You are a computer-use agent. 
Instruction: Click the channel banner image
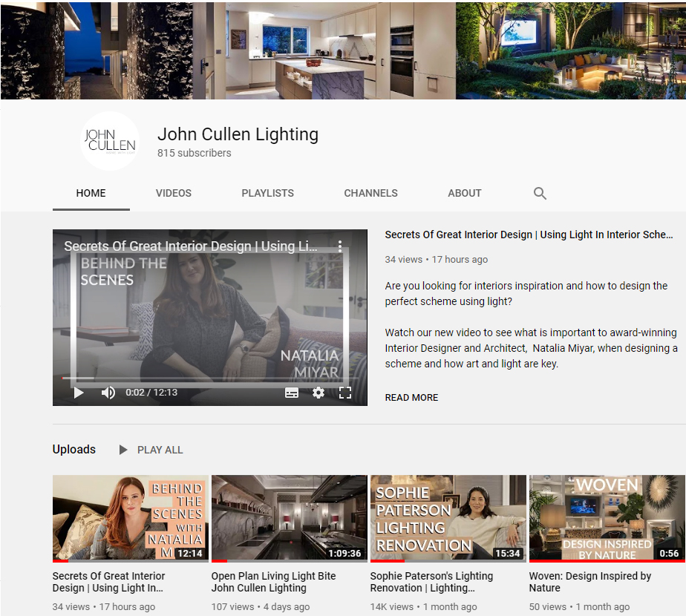click(343, 50)
